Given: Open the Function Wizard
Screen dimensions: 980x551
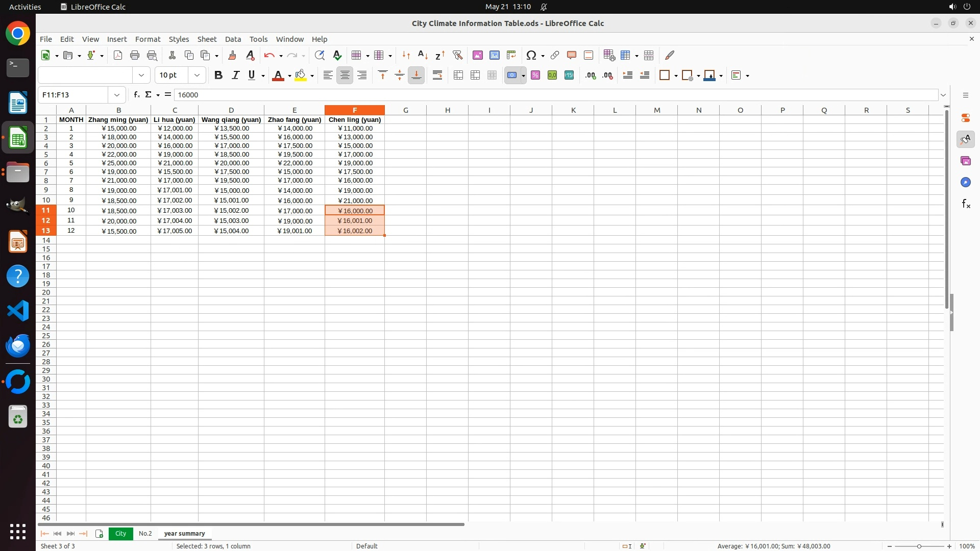Looking at the screenshot, I should 136,95.
